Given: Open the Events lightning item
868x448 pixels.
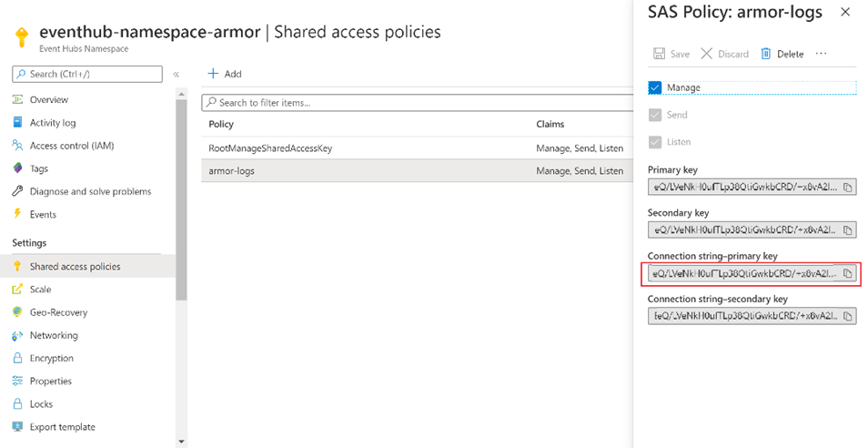Looking at the screenshot, I should point(43,214).
